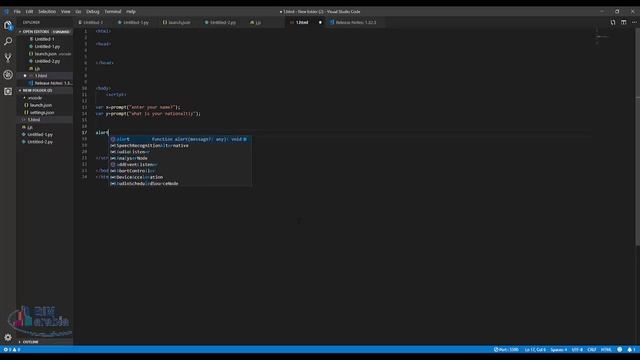Collapse the .vscode folder in explorer
This screenshot has height=360, width=640.
44,98
